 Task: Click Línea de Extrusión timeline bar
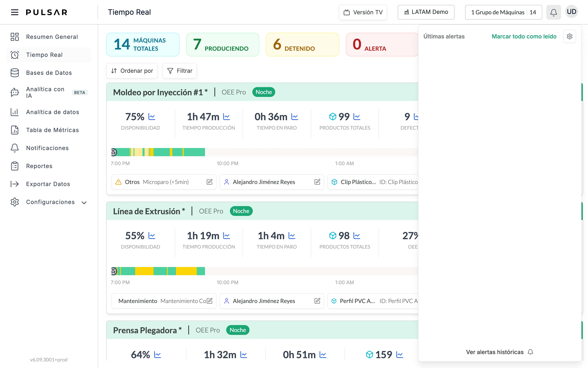265,271
